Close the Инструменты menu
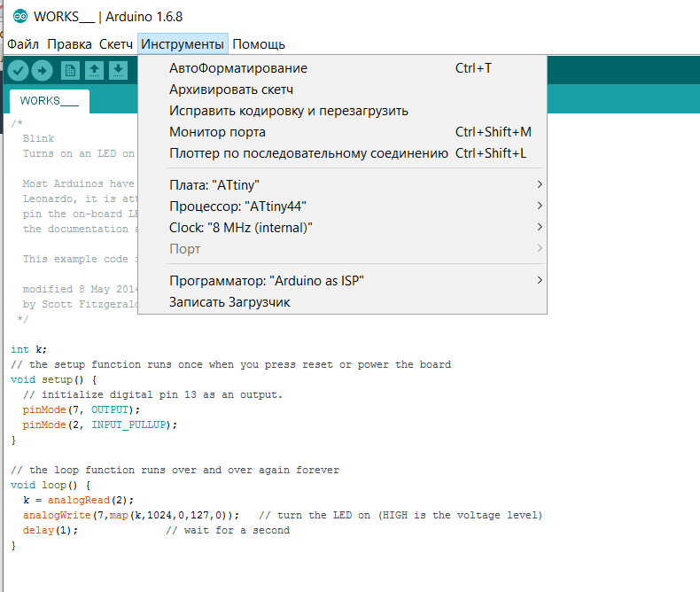Image resolution: width=700 pixels, height=592 pixels. click(183, 44)
